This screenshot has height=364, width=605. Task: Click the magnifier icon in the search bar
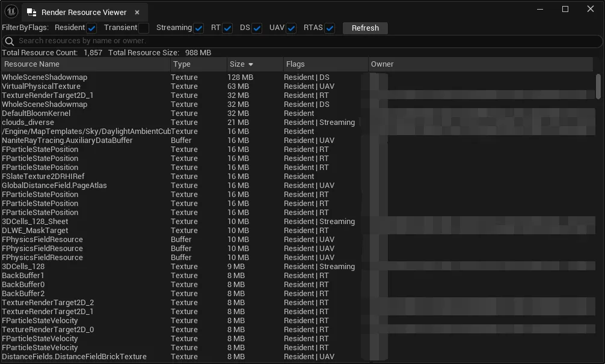tap(9, 41)
